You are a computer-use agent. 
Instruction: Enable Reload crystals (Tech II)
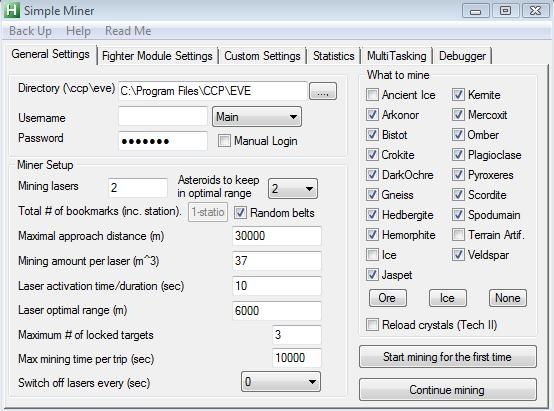[372, 324]
